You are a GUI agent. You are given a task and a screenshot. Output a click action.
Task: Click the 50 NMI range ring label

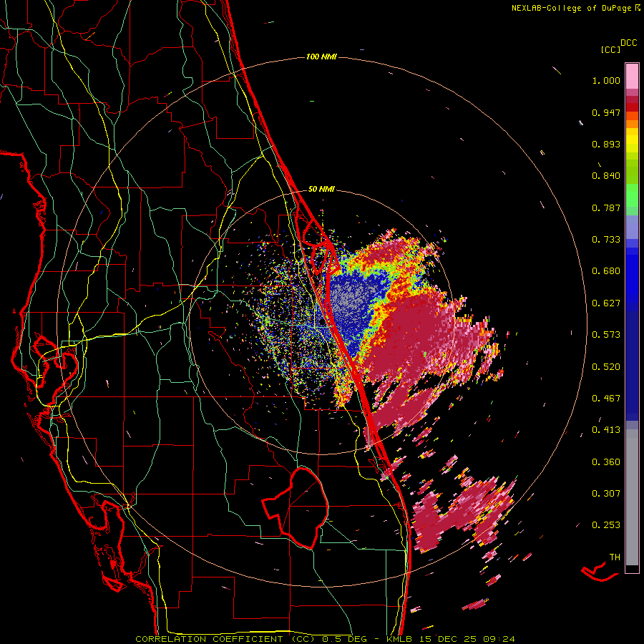click(x=321, y=190)
